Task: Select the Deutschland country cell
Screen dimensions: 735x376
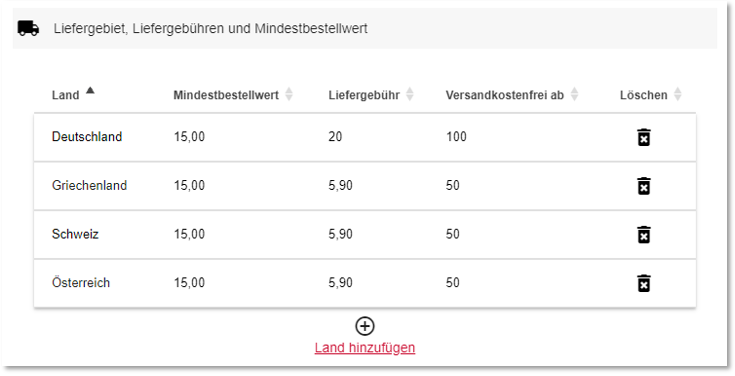Action: click(x=87, y=136)
